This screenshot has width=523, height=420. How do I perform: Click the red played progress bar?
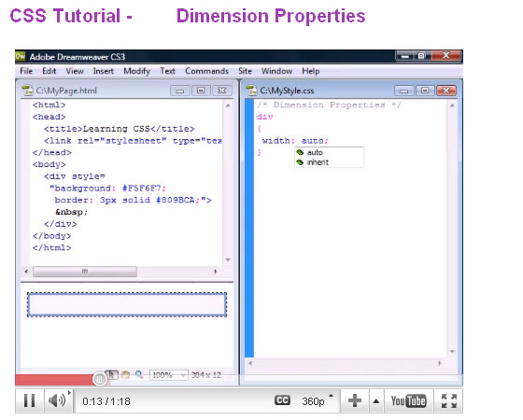coord(54,380)
